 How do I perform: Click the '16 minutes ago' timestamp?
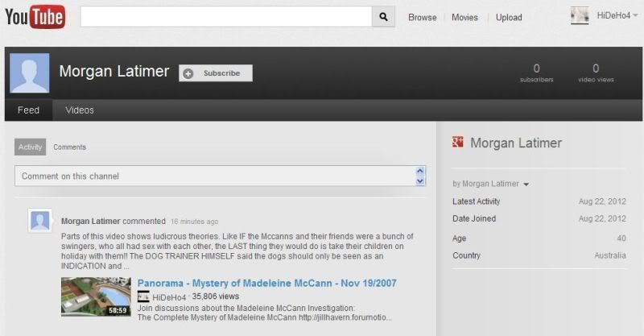pos(194,222)
